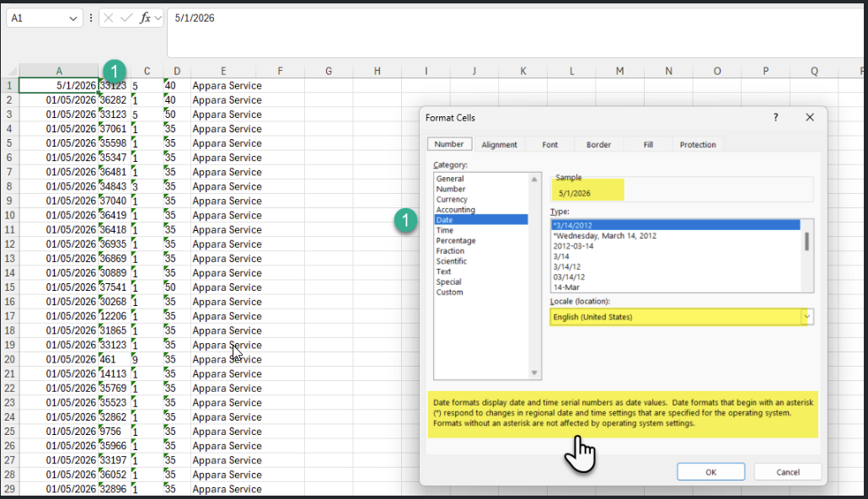Click the Insert Function fx icon

(x=145, y=19)
